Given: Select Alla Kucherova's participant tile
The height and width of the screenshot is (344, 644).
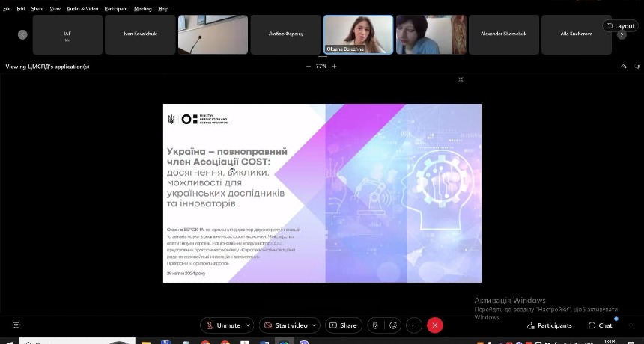Looking at the screenshot, I should pos(577,34).
